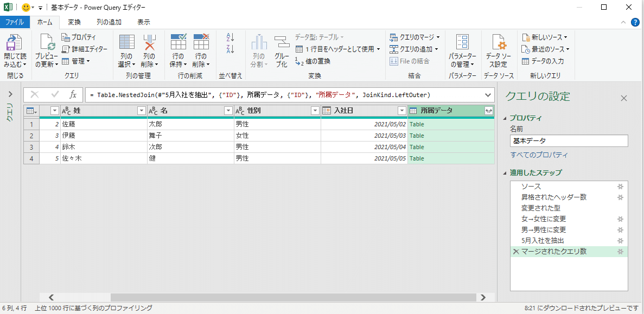Collapse the Applied Steps (適用したステップ) section
The height and width of the screenshot is (314, 644).
(505, 173)
